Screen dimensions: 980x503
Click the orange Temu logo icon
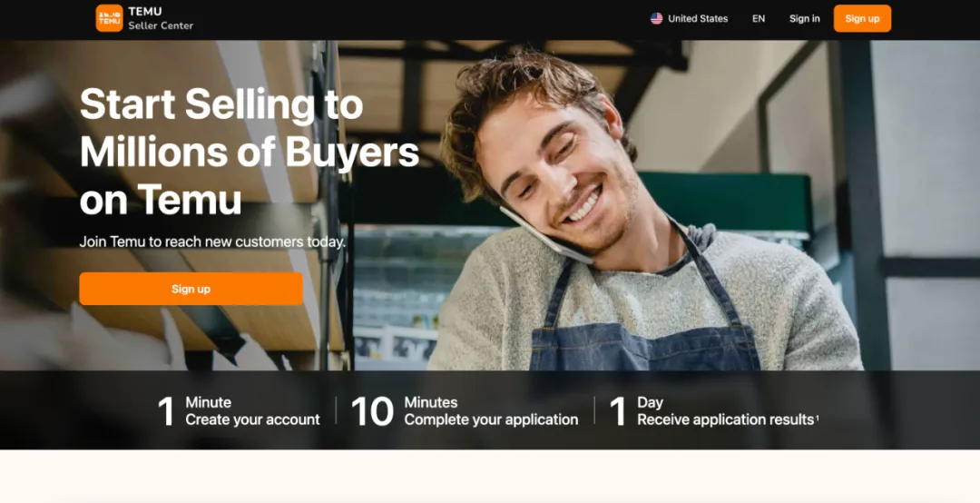pyautogui.click(x=110, y=18)
